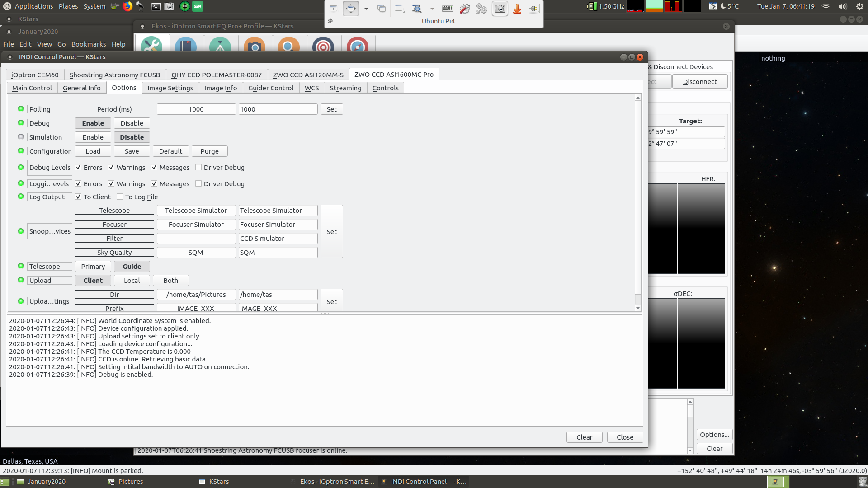Image resolution: width=868 pixels, height=488 pixels.
Task: Toggle Log Output To Client checkbox
Action: (78, 197)
